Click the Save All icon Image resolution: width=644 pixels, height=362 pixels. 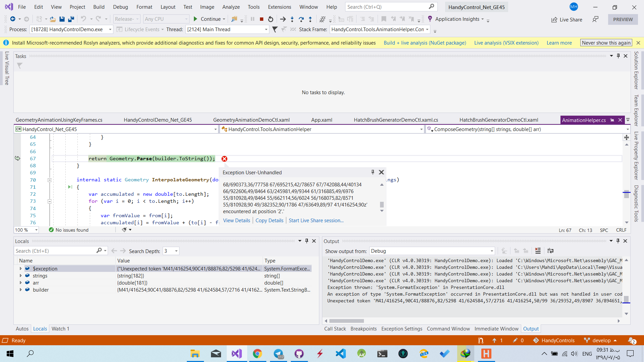tap(71, 19)
